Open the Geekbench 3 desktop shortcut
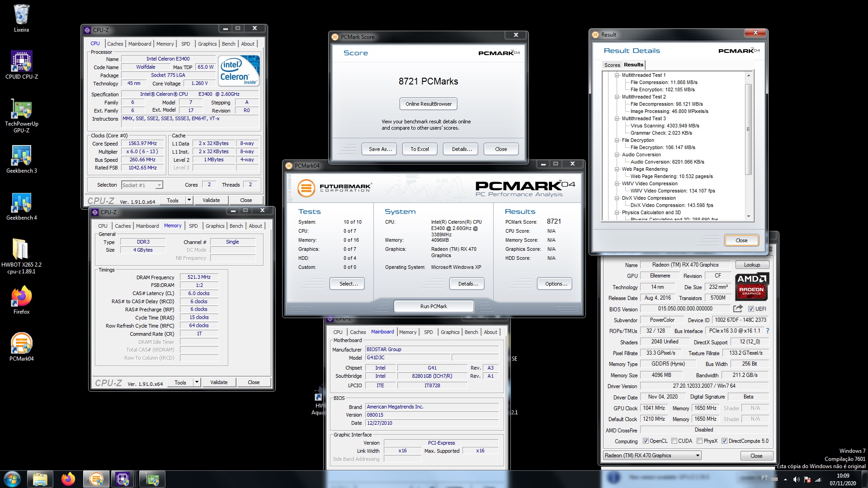868x488 pixels. click(x=21, y=160)
